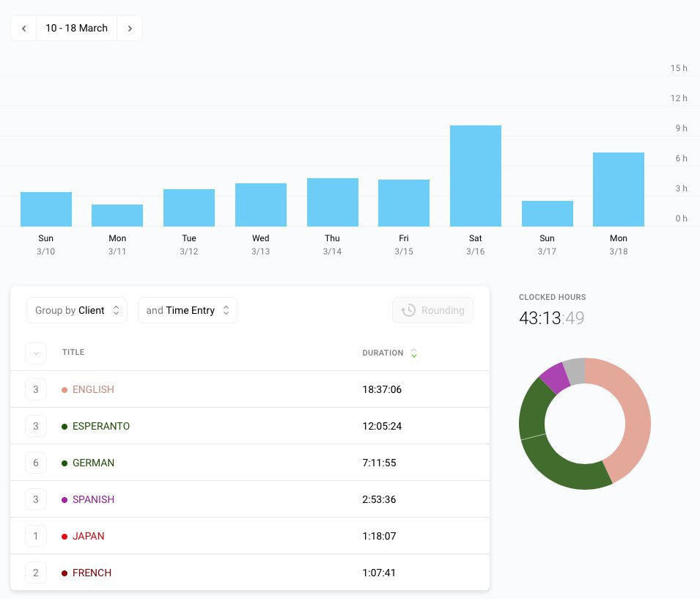Expand the JAPAN row with 1 entry
Image resolution: width=700 pixels, height=599 pixels.
click(x=36, y=536)
